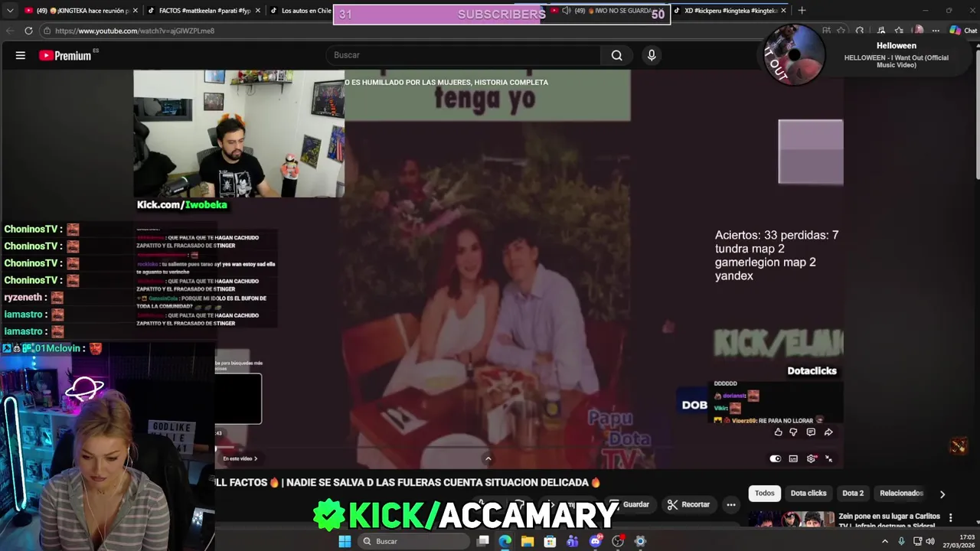This screenshot has height=551, width=980.
Task: Open browser settings three-dot menu
Action: coord(936,31)
